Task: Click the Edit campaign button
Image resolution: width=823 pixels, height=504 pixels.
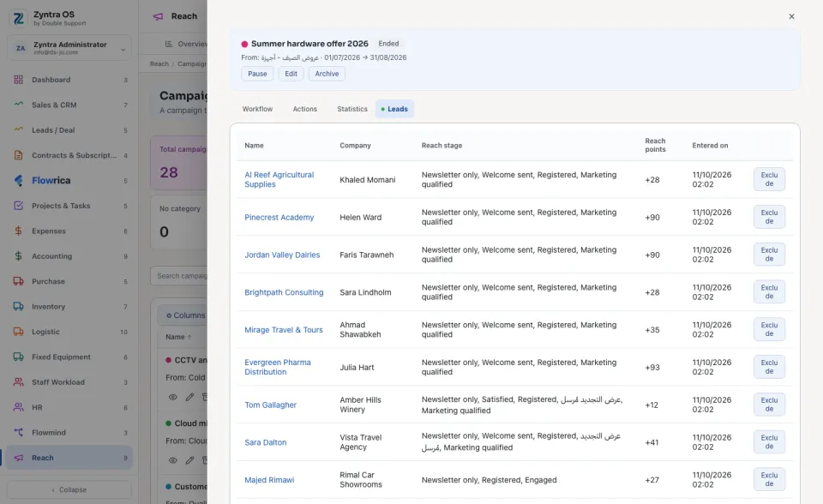Action: coord(291,74)
